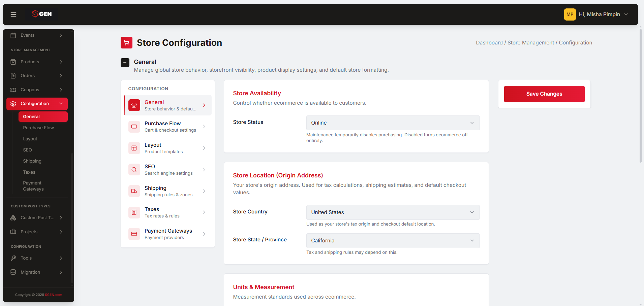Viewport: 644px width, 306px height.
Task: Click the Save Changes button
Action: tap(544, 94)
